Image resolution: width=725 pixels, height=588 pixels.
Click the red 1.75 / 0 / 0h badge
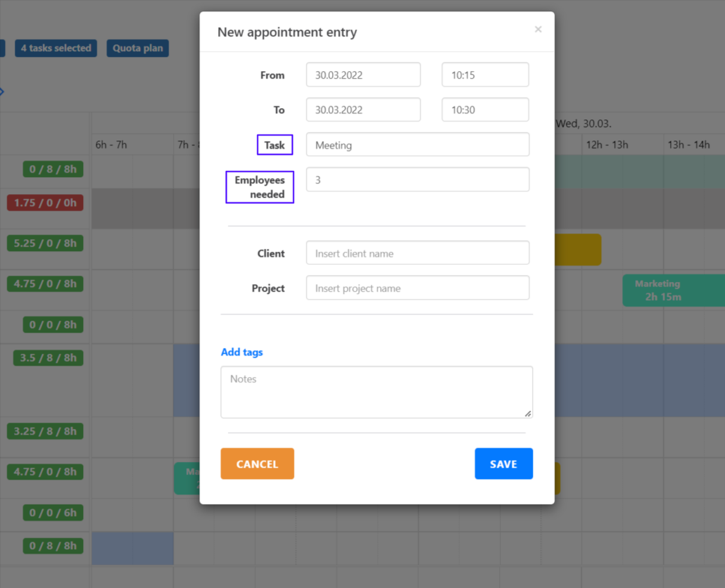45,203
